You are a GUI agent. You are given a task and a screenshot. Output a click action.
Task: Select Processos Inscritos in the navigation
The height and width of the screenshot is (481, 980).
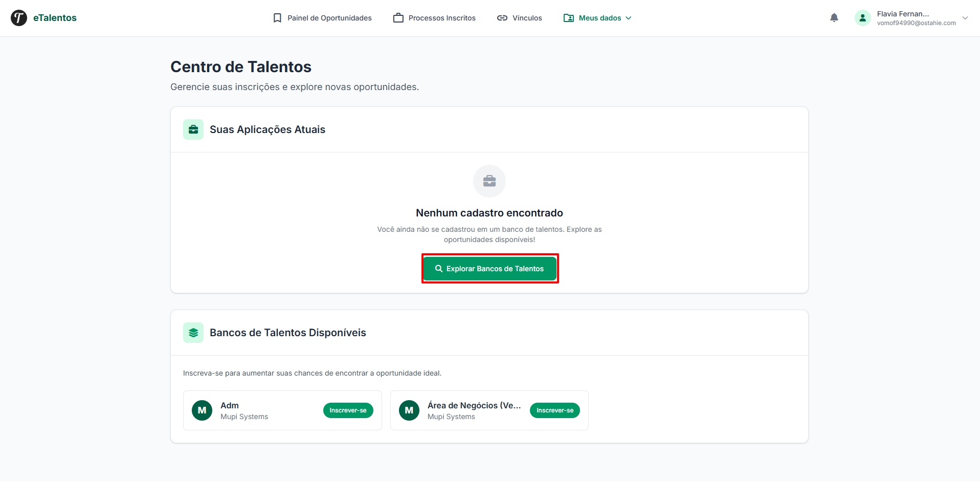[442, 17]
